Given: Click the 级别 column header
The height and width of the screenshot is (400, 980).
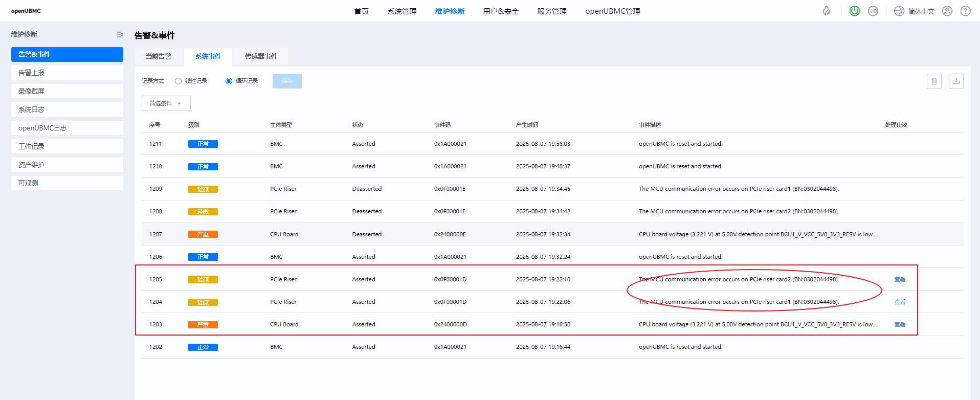Looking at the screenshot, I should (x=194, y=125).
